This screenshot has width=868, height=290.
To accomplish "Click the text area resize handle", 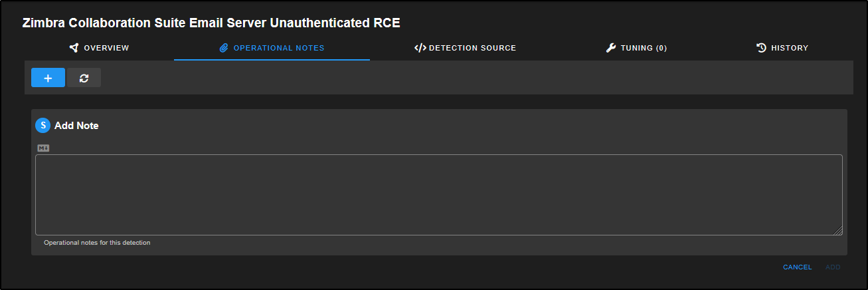I will coord(838,231).
